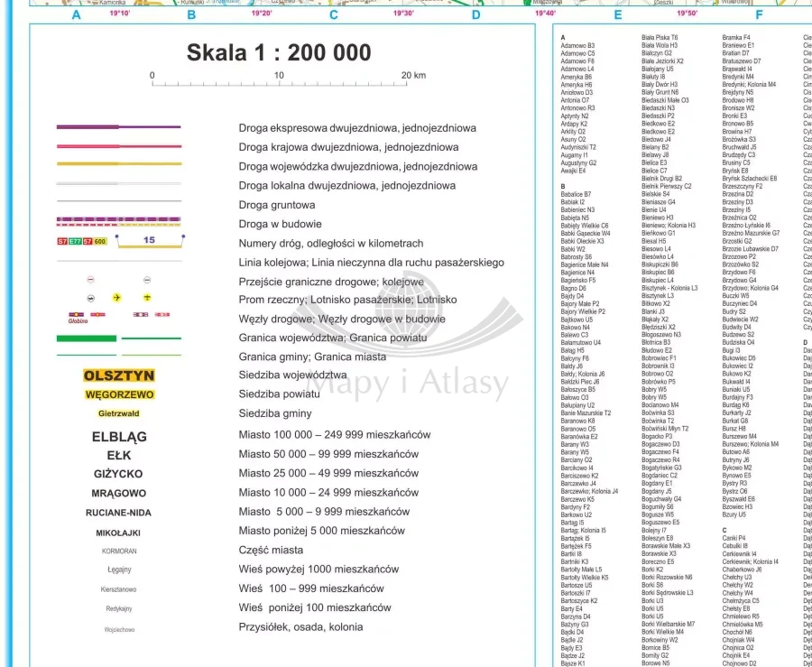Click the 15 km distance marker
Screen dimensions: 812x667
(150, 240)
